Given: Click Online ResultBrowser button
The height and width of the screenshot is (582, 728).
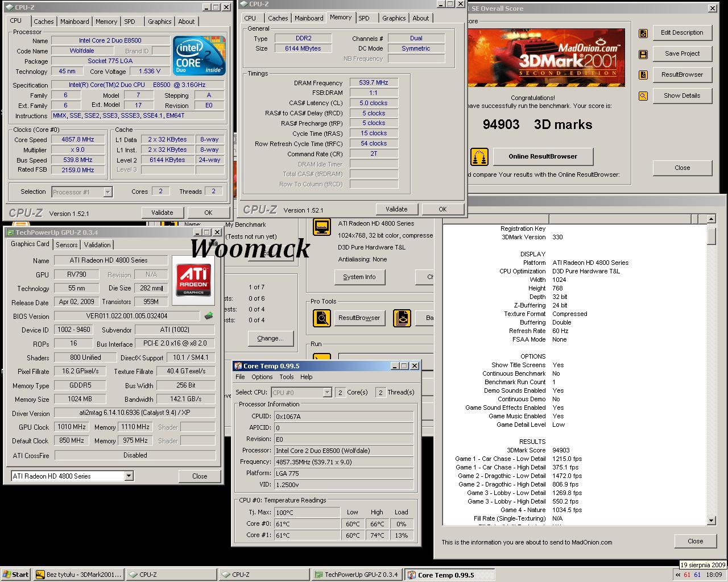Looking at the screenshot, I should (543, 156).
